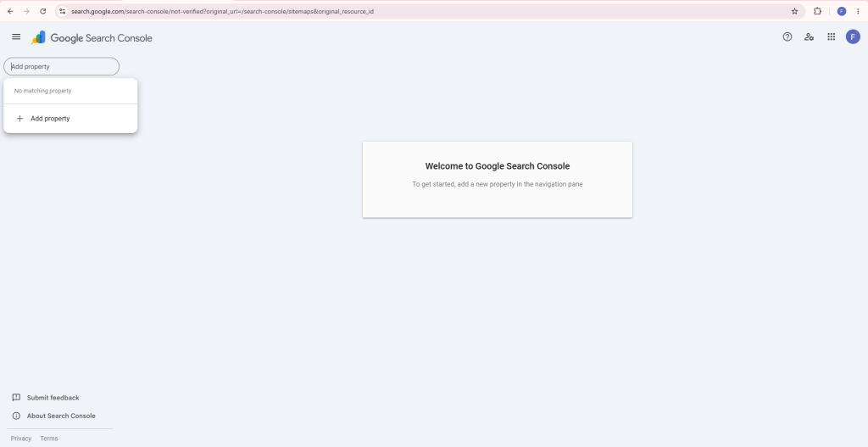Click the 'No matching property' message
868x447 pixels.
click(x=42, y=91)
